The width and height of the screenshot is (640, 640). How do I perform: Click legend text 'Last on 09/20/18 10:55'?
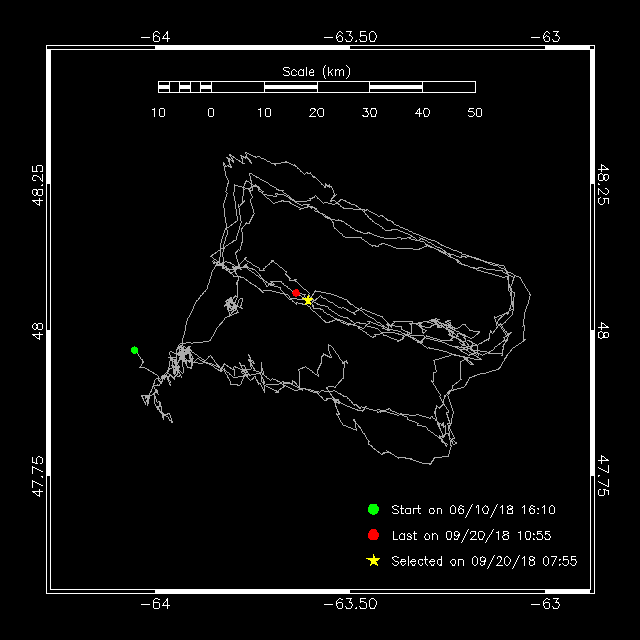tap(471, 535)
